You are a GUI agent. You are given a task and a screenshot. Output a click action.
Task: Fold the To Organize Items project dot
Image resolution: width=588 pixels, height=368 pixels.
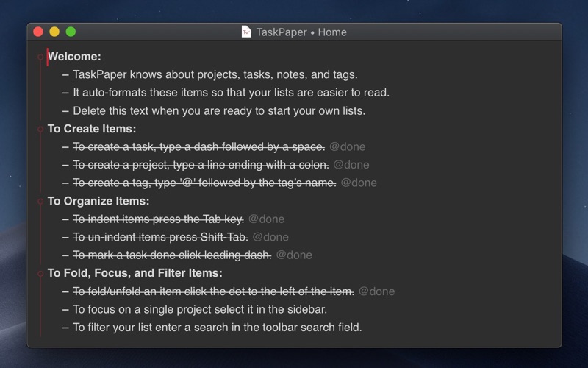click(x=41, y=201)
